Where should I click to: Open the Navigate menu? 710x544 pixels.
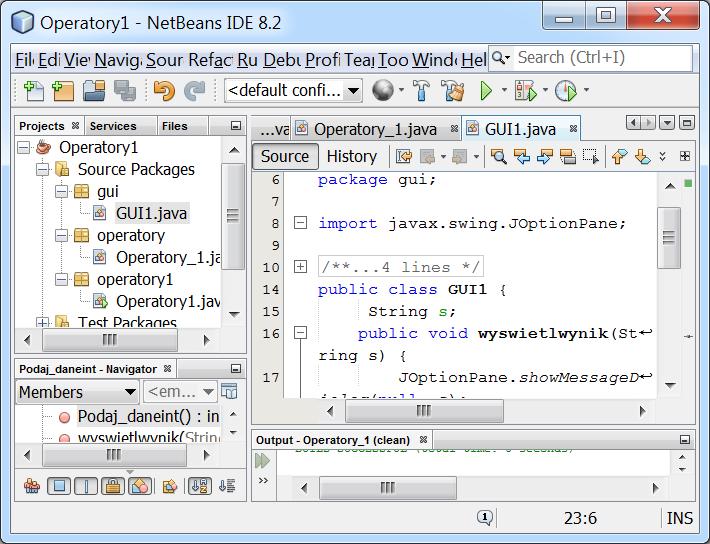click(x=118, y=60)
